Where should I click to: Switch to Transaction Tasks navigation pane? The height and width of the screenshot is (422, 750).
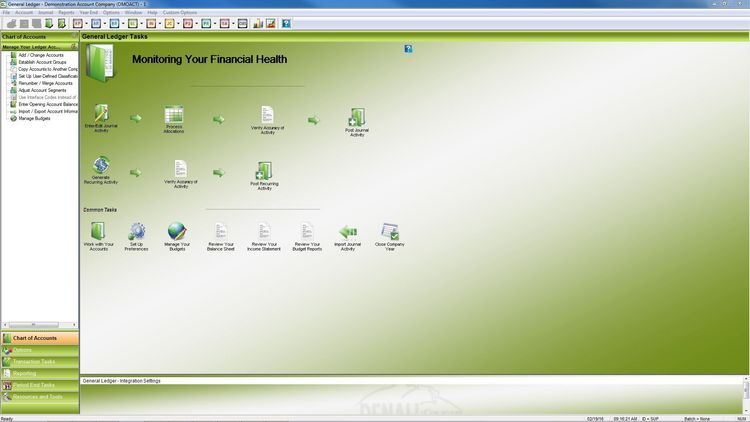click(x=34, y=361)
